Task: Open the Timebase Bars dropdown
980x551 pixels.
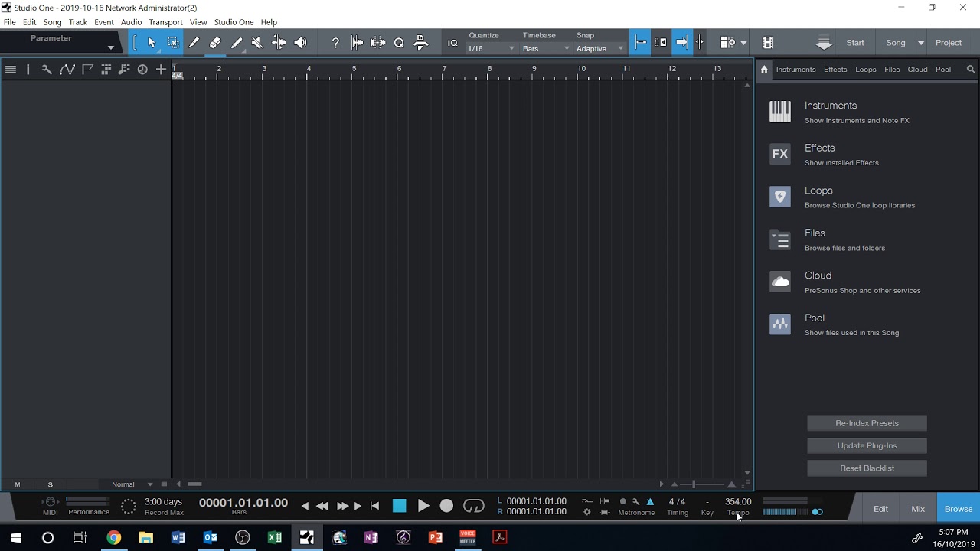Action: point(546,48)
